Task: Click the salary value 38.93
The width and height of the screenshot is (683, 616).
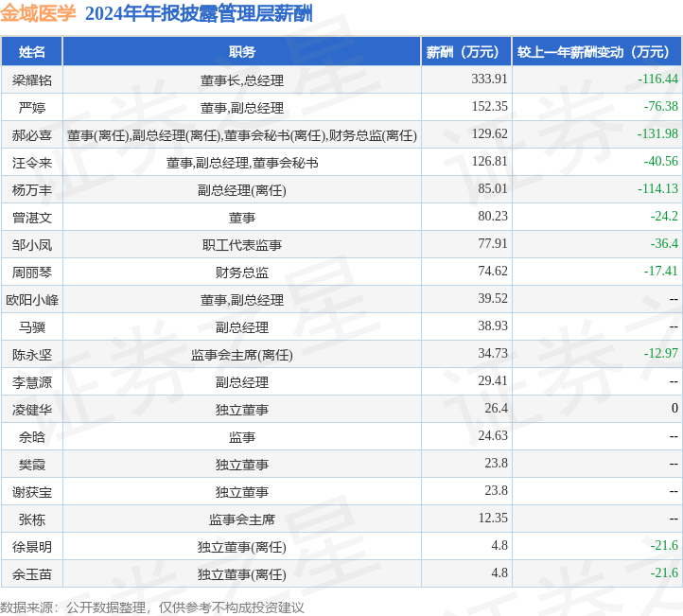Action: (493, 326)
